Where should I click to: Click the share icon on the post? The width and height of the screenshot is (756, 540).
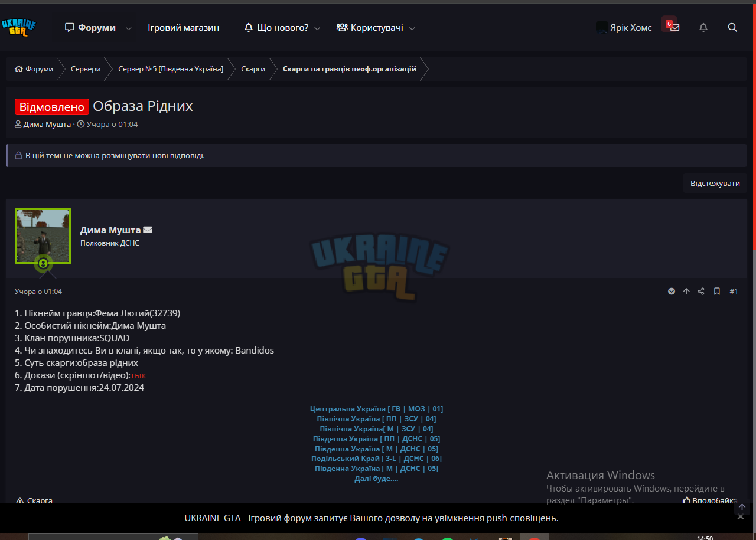701,292
